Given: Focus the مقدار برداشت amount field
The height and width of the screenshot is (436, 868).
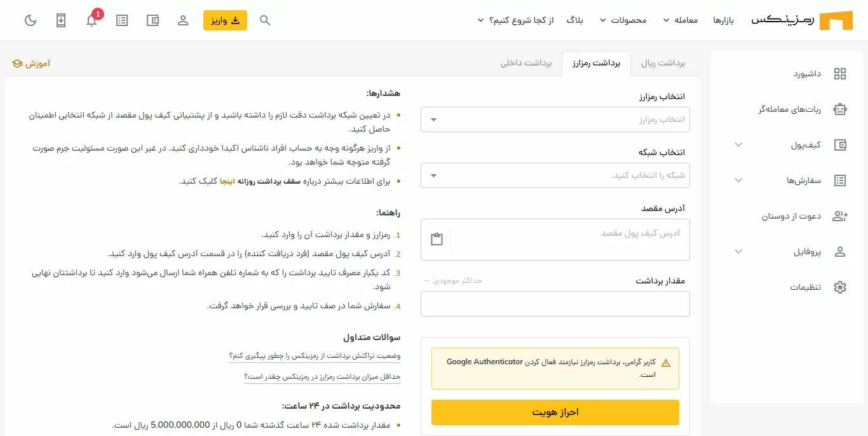Looking at the screenshot, I should [555, 304].
